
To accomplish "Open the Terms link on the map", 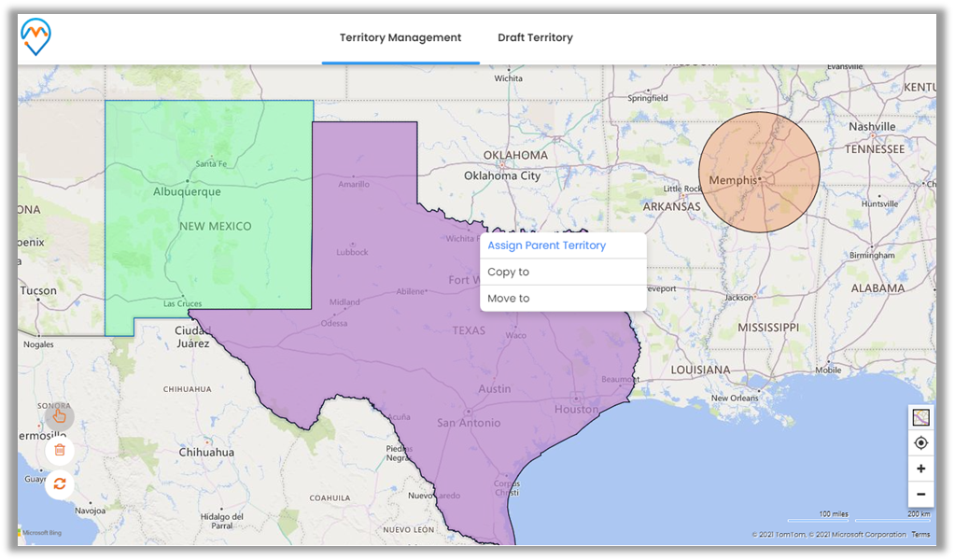I will click(x=920, y=535).
